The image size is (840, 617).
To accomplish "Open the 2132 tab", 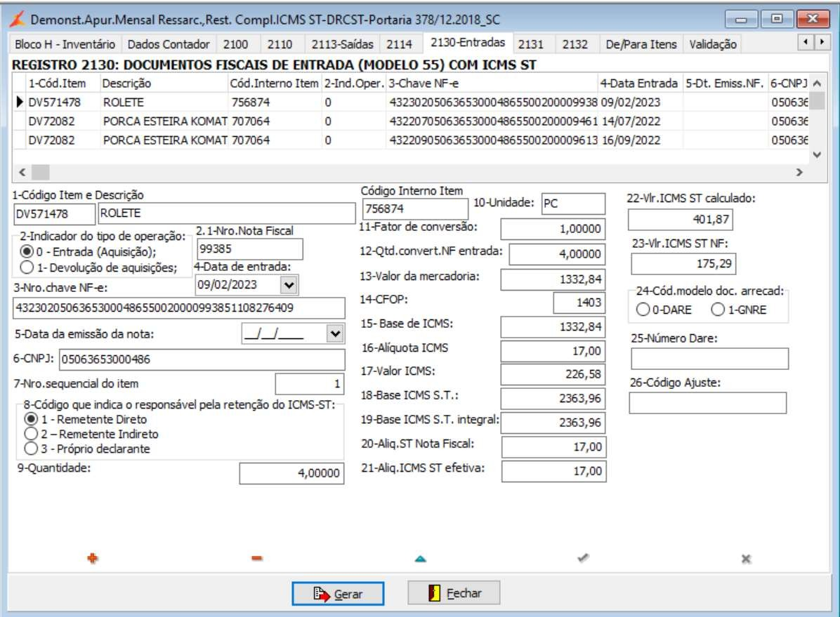I will click(x=575, y=44).
